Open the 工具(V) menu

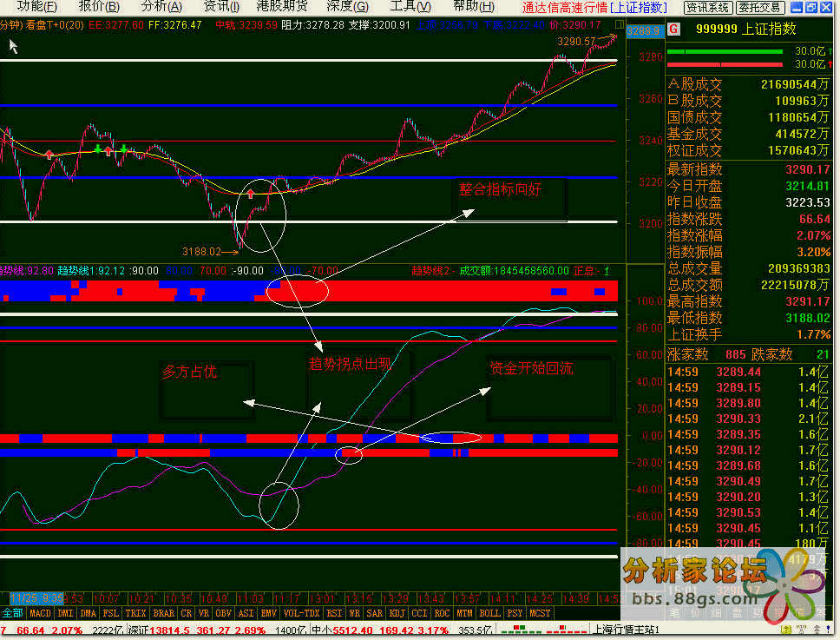[410, 6]
